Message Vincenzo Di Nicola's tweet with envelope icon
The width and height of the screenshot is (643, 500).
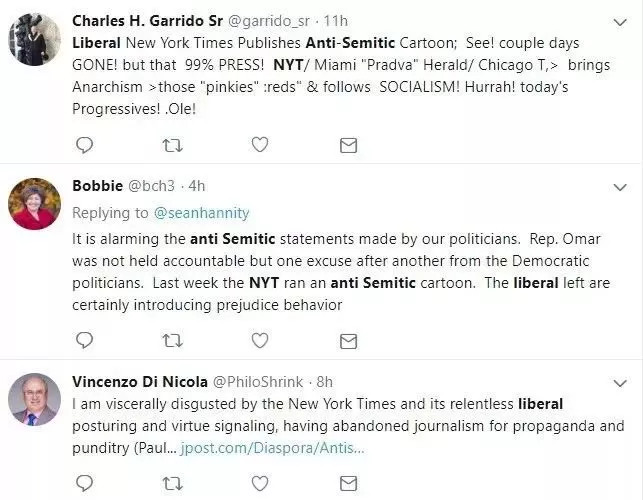click(349, 484)
